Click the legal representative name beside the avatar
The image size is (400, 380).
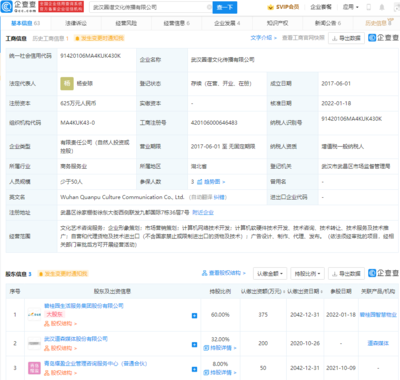85,83
